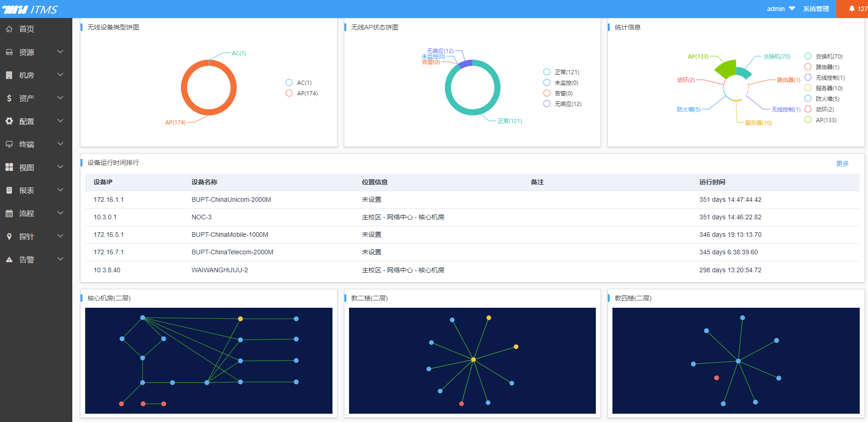Expand the 视图 menu chevron

point(60,167)
